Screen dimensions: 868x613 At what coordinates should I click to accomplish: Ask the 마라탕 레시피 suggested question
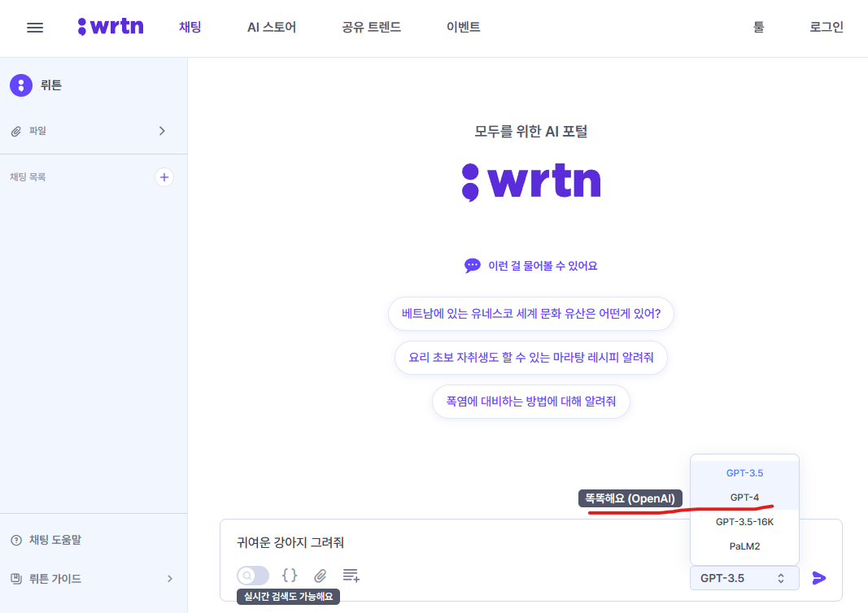[530, 358]
